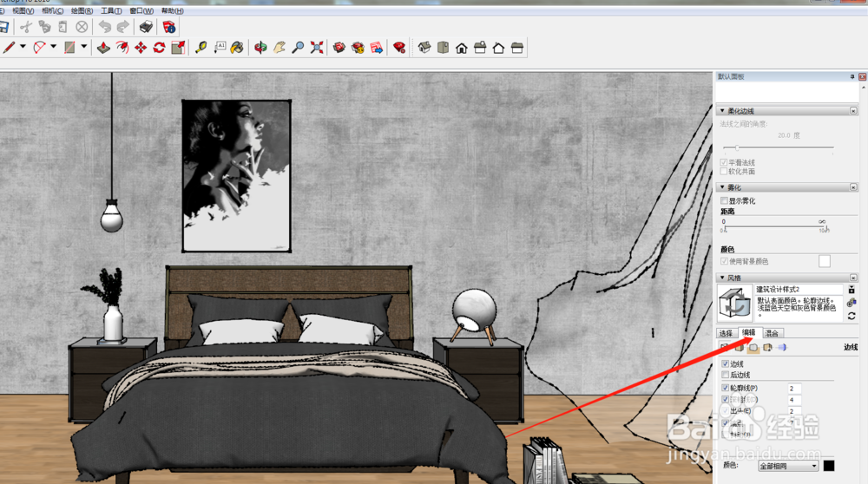Click the Send to LayOut icon
The width and height of the screenshot is (868, 484).
(377, 48)
